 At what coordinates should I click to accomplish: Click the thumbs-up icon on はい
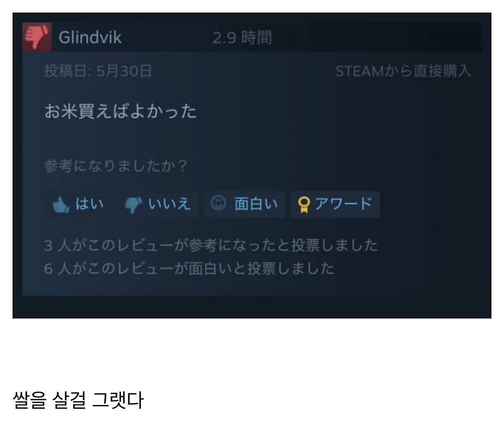point(61,205)
